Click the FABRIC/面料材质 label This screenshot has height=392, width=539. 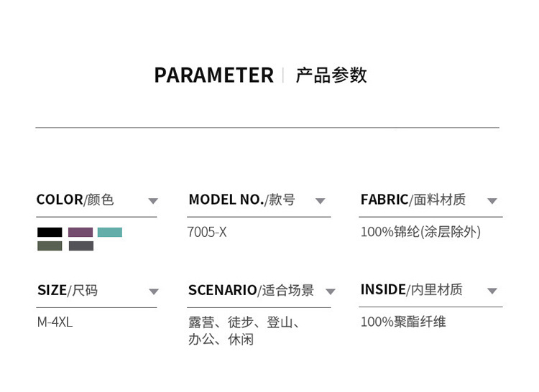point(413,200)
